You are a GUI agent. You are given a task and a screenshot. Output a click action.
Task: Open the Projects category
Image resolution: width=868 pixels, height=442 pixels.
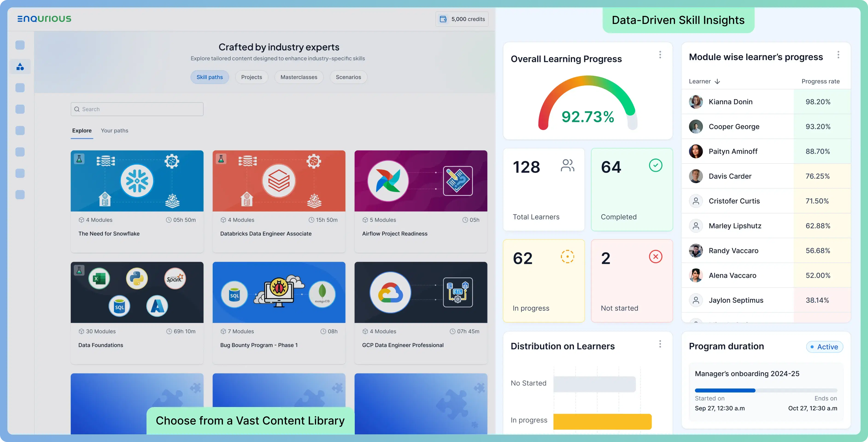251,77
